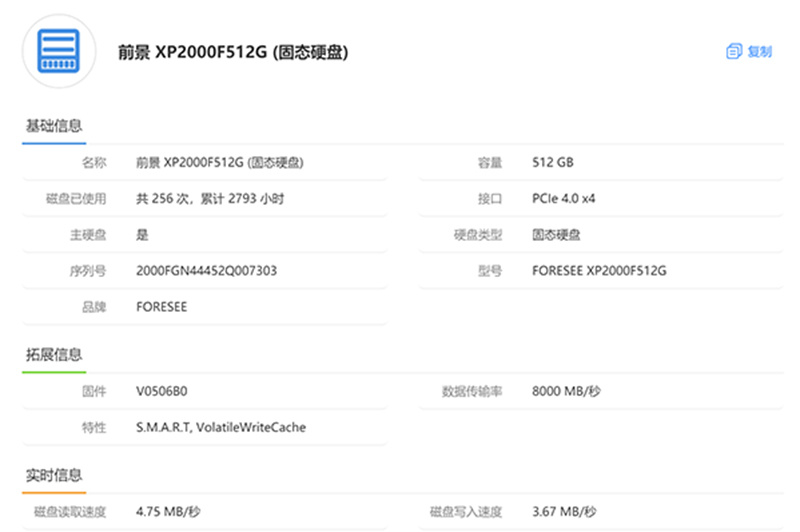
Task: Click the 磁盘已使用 field label
Action: [76, 198]
